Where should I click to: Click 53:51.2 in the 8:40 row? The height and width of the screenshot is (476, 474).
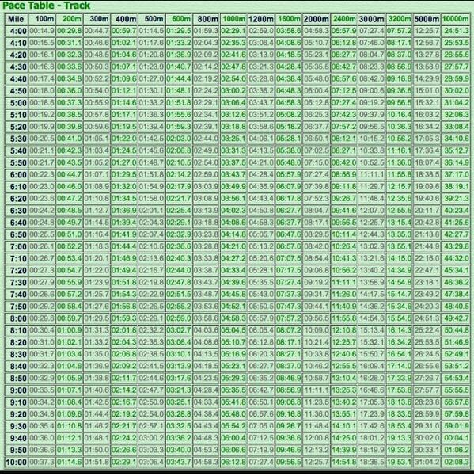tap(455, 367)
